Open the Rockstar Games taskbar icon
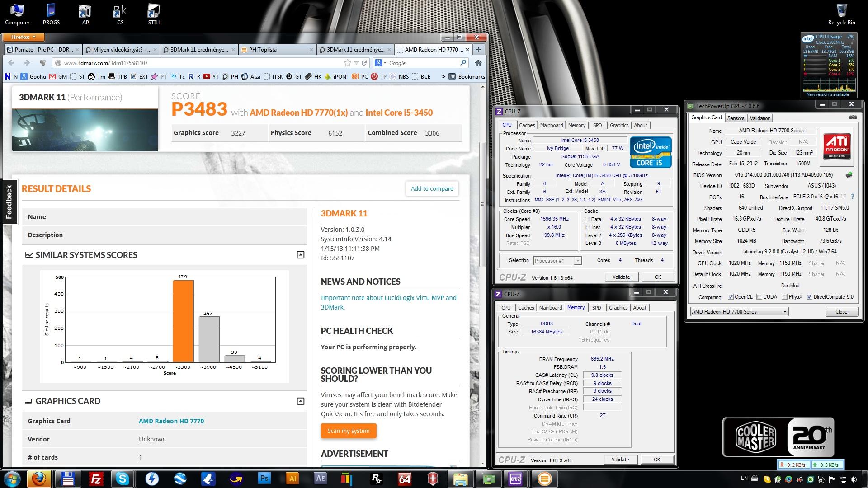868x488 pixels. (376, 479)
